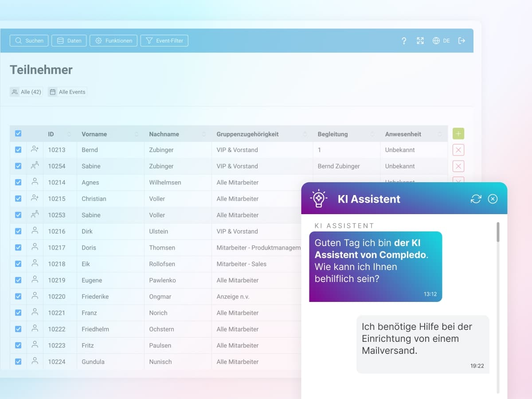
Task: Click person icon for Friedhelm Ochstern
Action: (35, 329)
